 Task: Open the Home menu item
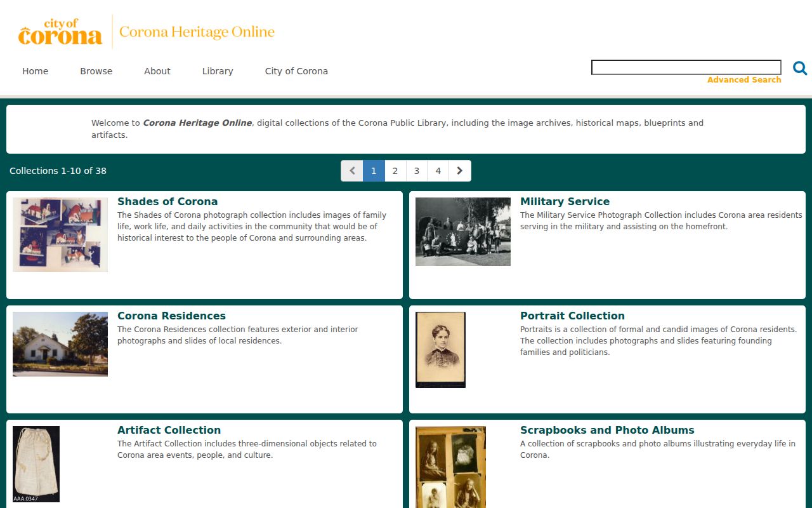click(x=36, y=71)
